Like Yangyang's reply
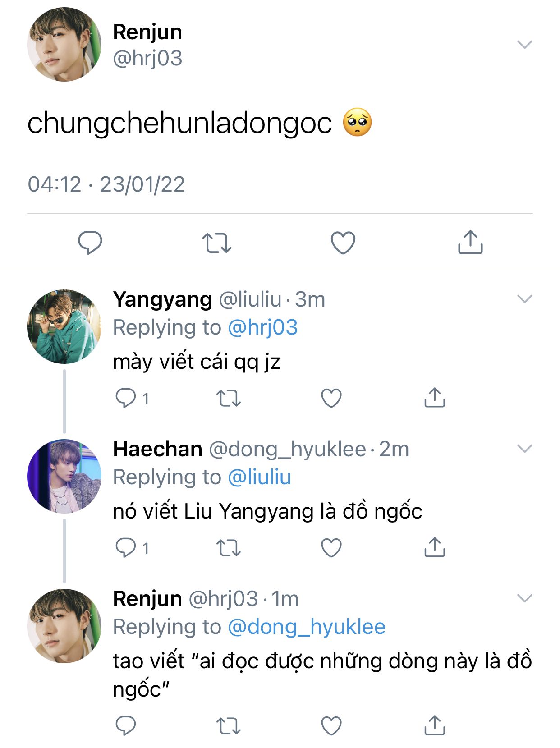This screenshot has height=748, width=560. (x=331, y=398)
